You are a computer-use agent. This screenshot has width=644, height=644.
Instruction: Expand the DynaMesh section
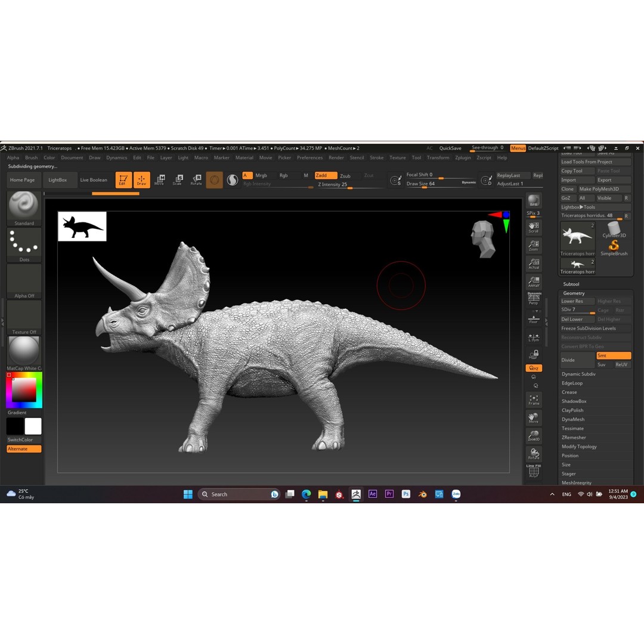coord(573,419)
